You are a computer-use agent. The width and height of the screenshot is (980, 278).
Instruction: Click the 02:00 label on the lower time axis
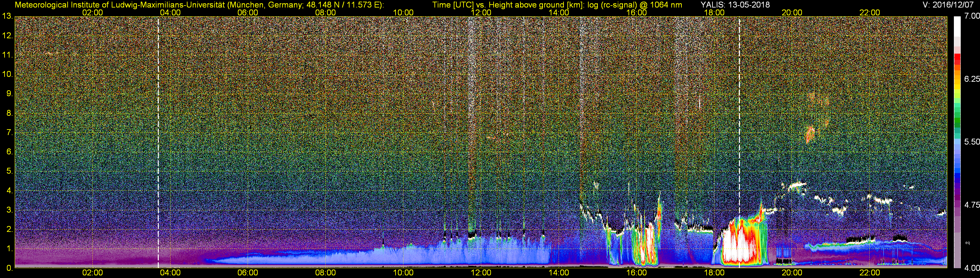pos(92,273)
